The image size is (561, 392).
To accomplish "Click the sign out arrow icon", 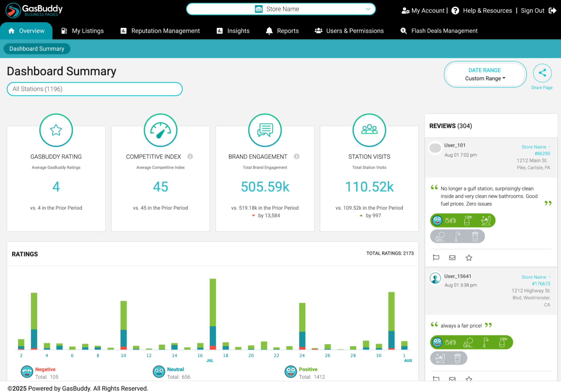I will (x=553, y=11).
